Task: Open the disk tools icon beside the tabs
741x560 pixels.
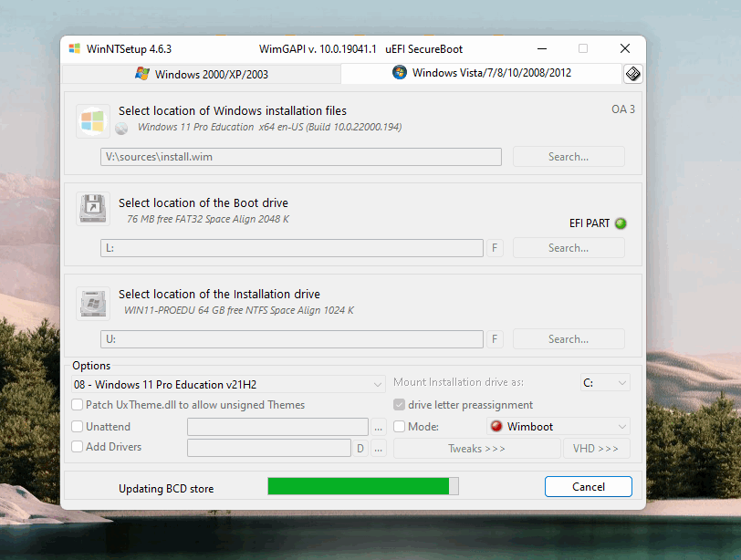Action: coord(632,74)
